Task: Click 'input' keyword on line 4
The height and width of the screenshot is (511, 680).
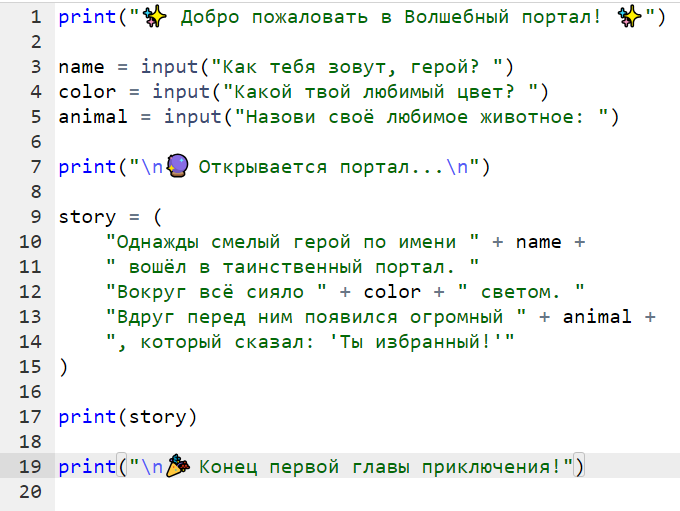Action: (x=181, y=93)
